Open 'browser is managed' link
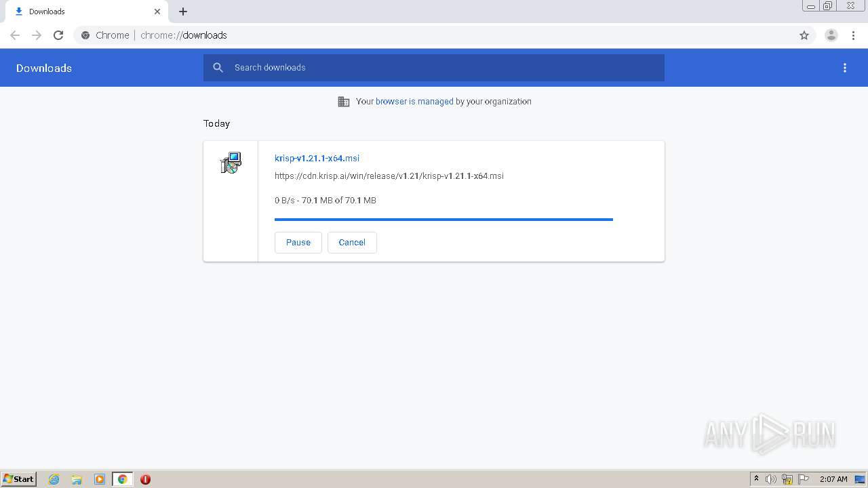This screenshot has height=488, width=868. pos(414,102)
